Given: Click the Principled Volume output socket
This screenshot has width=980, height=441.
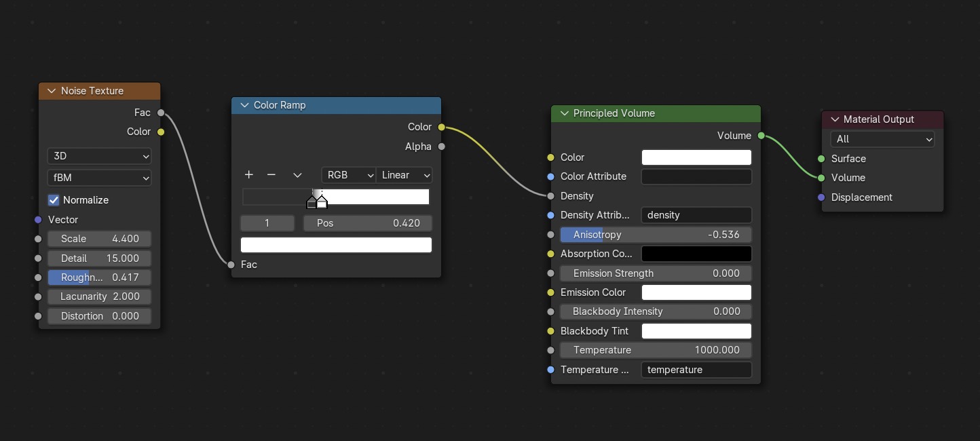Looking at the screenshot, I should [x=761, y=136].
